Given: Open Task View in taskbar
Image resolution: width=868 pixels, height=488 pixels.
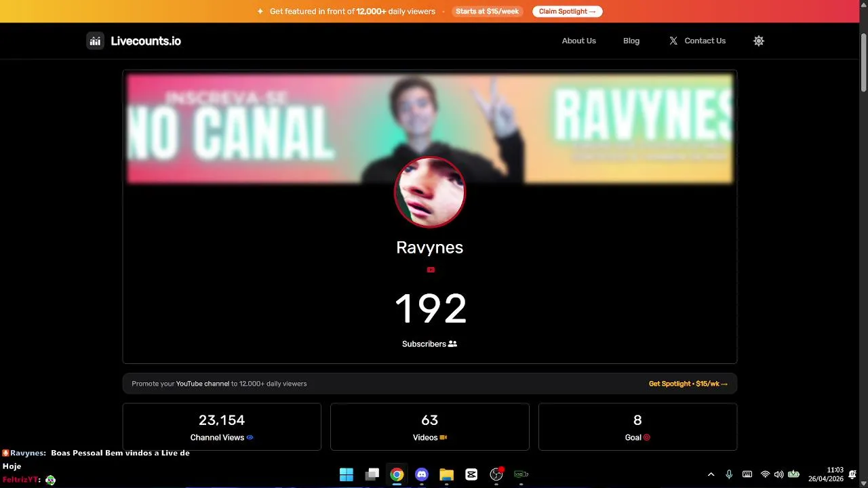Looking at the screenshot, I should coord(372,474).
